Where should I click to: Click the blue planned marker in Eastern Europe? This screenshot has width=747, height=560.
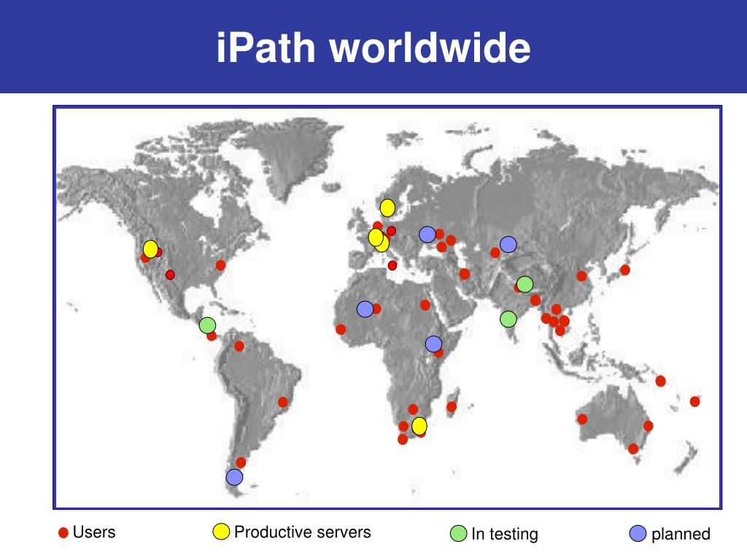(x=427, y=234)
